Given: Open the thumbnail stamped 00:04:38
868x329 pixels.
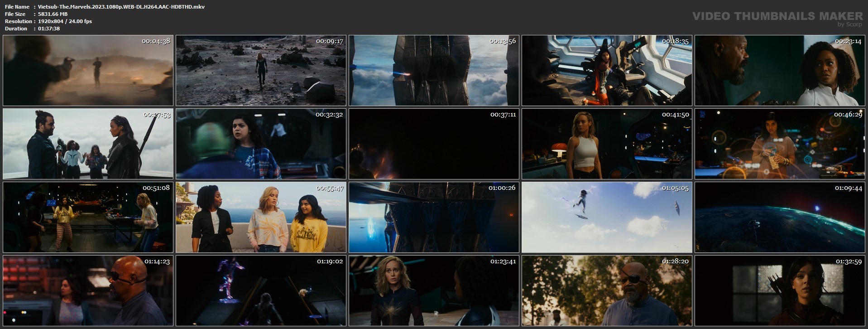Looking at the screenshot, I should click(x=88, y=71).
